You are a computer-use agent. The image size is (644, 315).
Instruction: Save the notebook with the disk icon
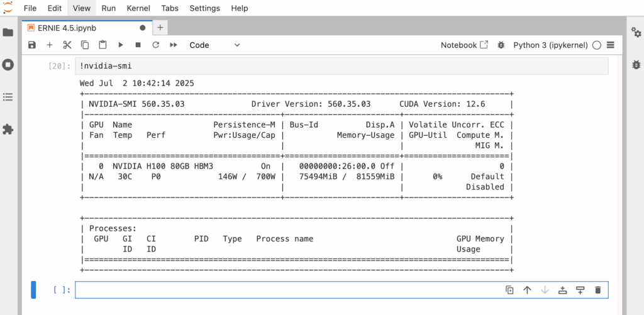[x=32, y=45]
